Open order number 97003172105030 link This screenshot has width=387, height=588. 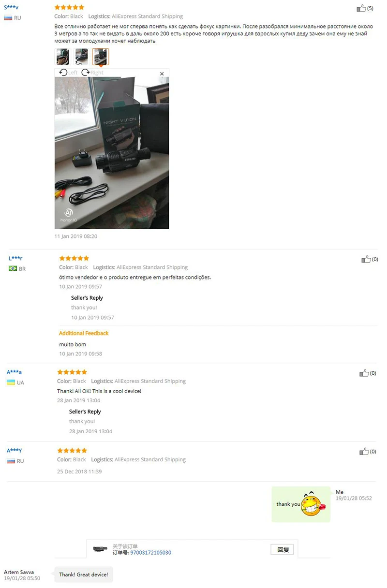pyautogui.click(x=150, y=553)
